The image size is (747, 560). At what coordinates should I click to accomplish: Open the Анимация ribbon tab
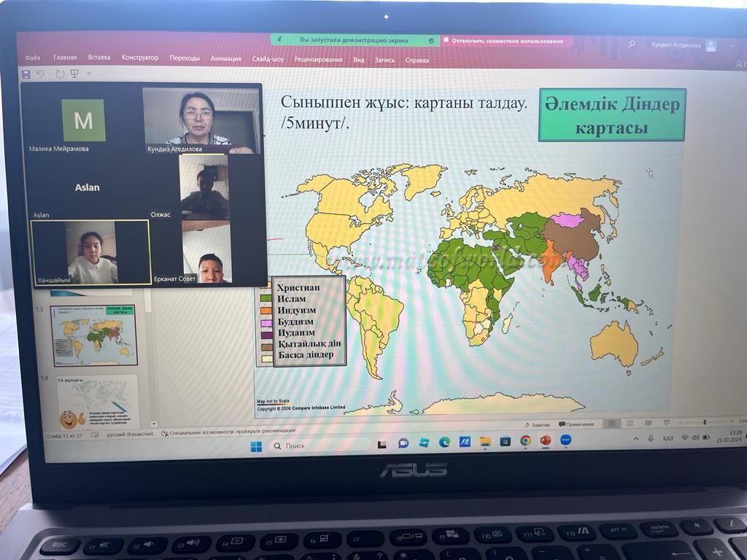(225, 59)
